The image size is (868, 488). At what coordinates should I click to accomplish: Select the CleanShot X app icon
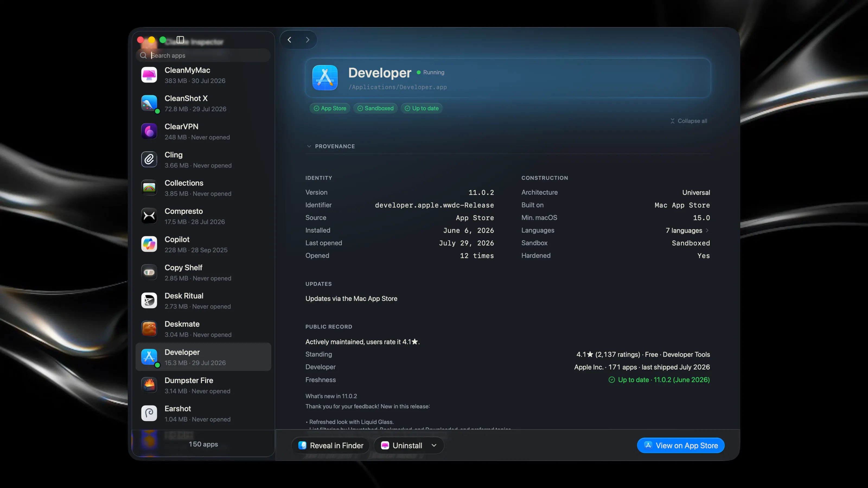point(149,103)
